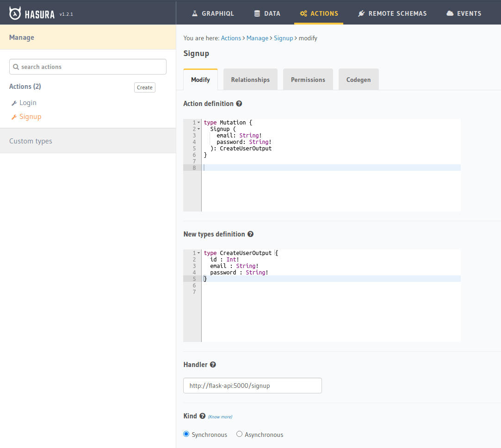Click the handler URL input field
Viewport: 501px width, 448px height.
tap(252, 385)
